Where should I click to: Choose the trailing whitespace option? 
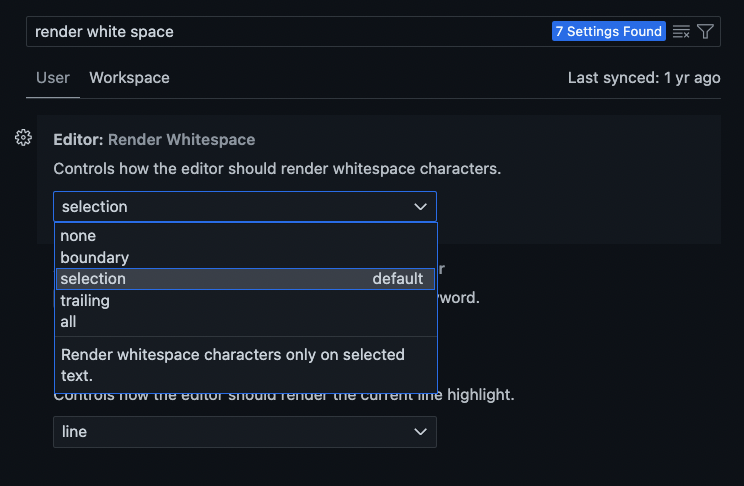(x=85, y=300)
